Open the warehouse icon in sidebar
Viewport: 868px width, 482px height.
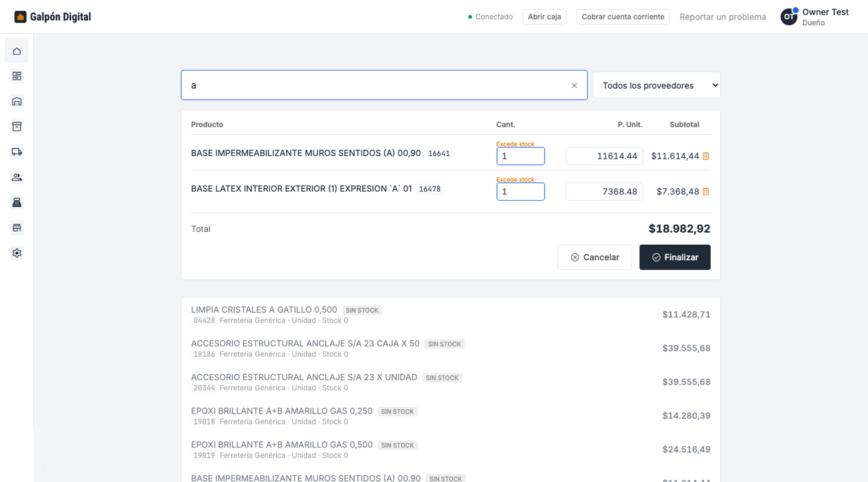tap(17, 102)
